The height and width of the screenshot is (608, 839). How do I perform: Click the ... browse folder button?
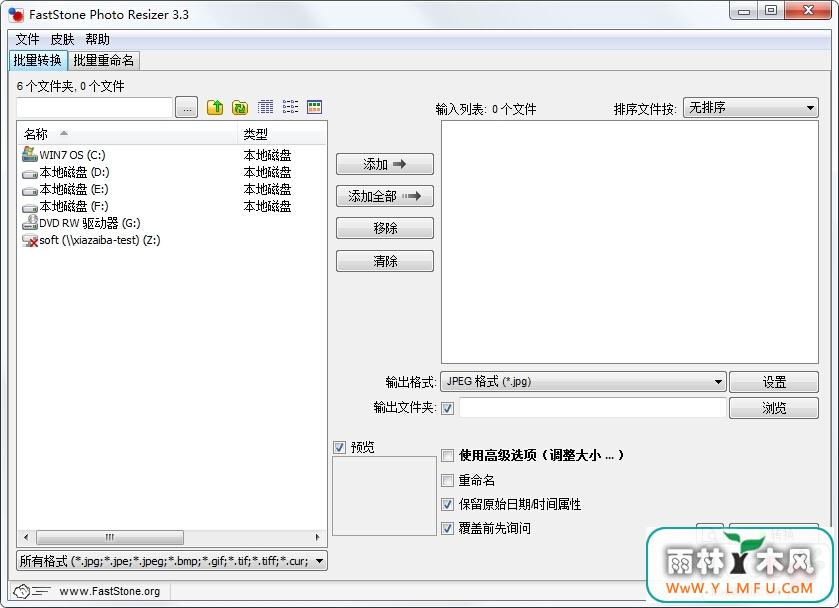[187, 108]
